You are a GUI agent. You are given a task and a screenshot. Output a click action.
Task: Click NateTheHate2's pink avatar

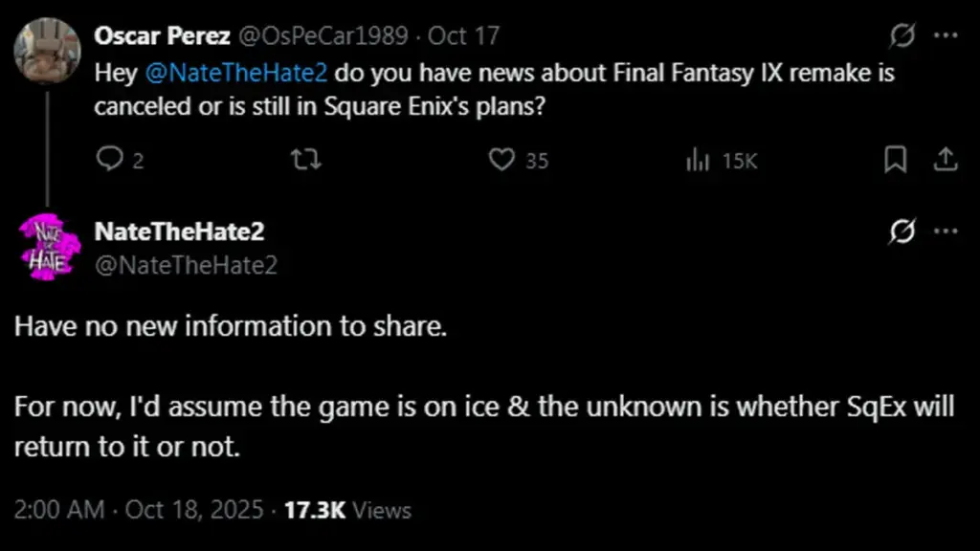click(x=47, y=246)
